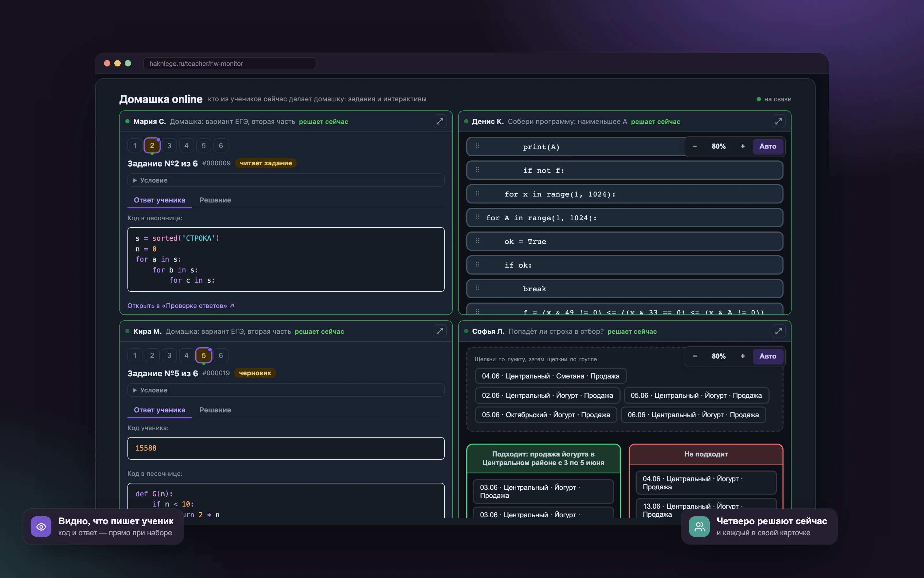Click the browser address bar hakniege.ru

coord(230,64)
